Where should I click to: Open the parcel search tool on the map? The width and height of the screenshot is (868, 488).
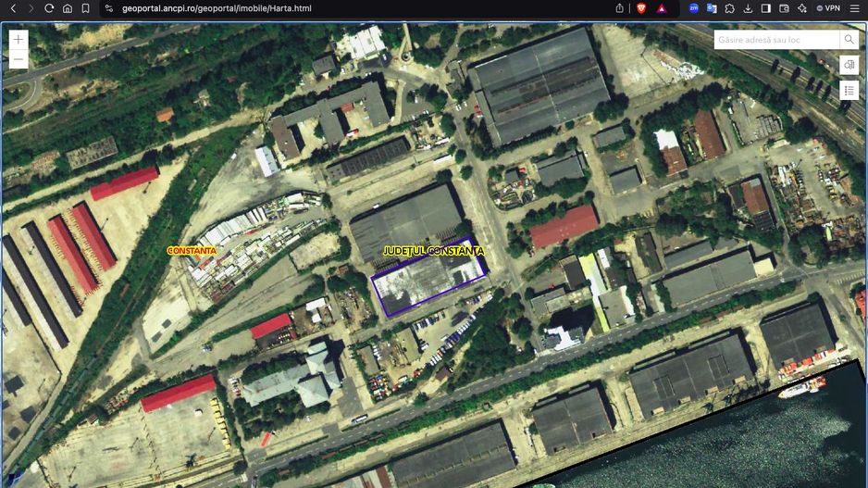tap(849, 65)
